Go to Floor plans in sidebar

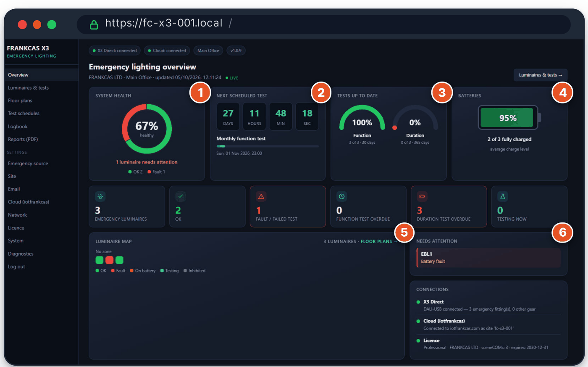[42, 100]
